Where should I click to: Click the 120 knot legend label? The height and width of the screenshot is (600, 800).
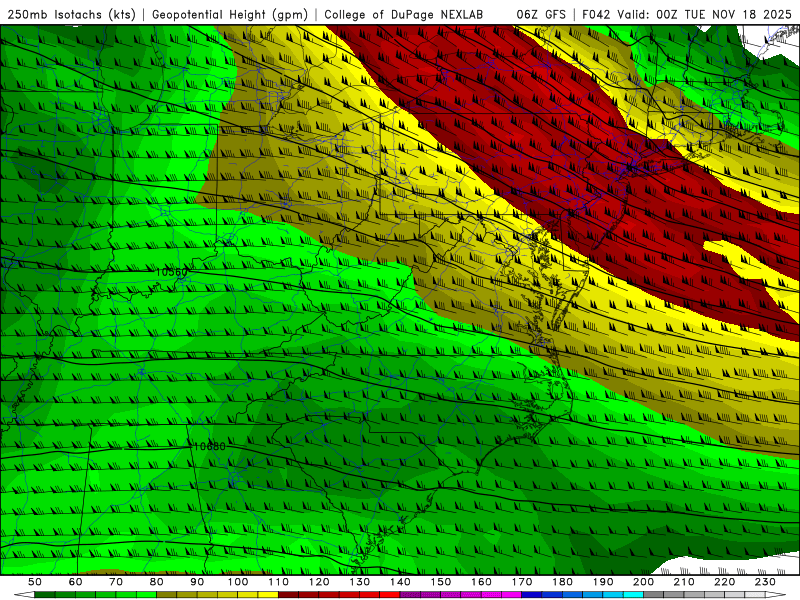click(x=319, y=582)
